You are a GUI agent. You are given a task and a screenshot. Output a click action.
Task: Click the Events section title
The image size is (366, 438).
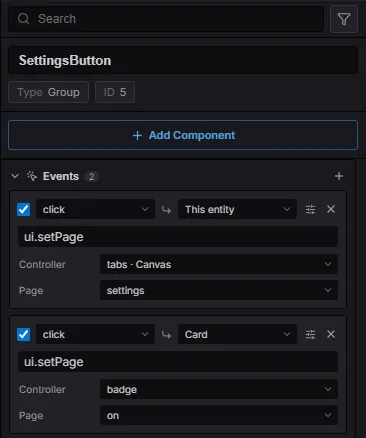(x=61, y=176)
